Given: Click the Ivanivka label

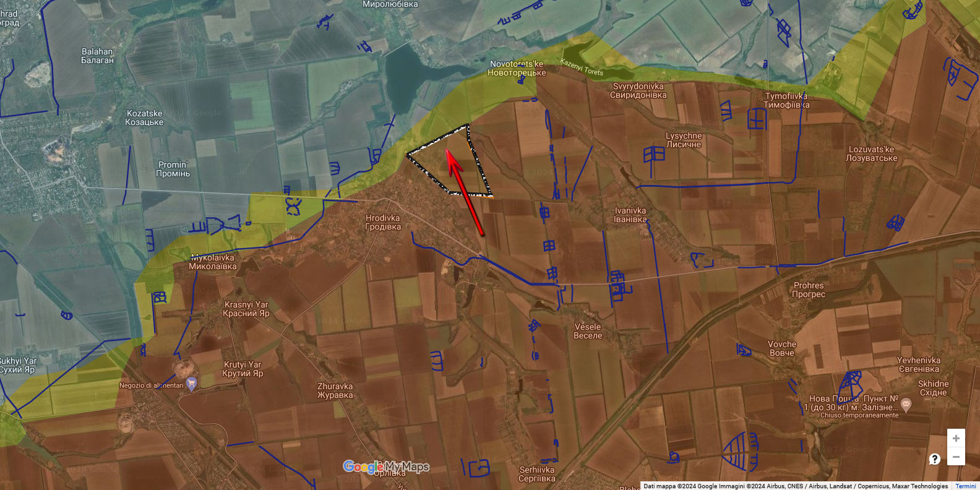Looking at the screenshot, I should 630,215.
